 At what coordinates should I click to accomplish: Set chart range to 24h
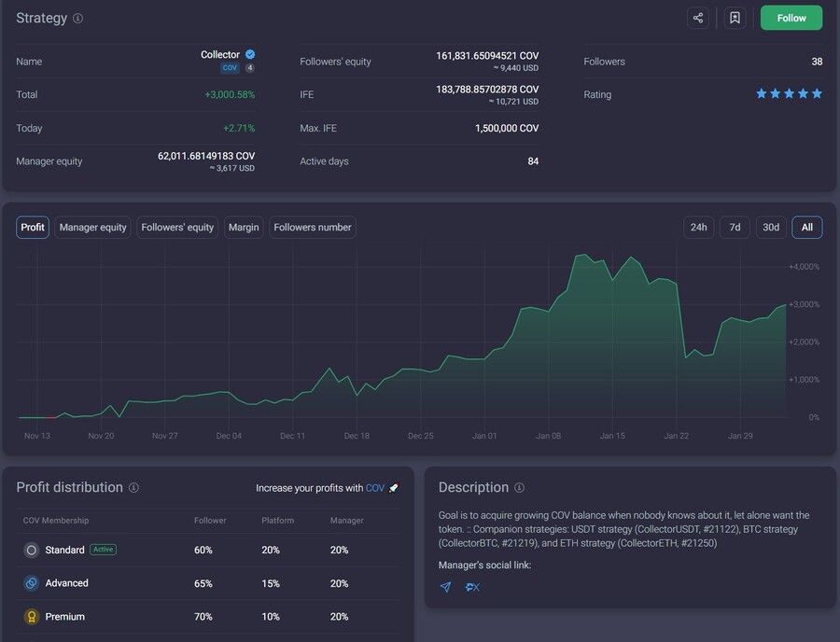tap(698, 228)
